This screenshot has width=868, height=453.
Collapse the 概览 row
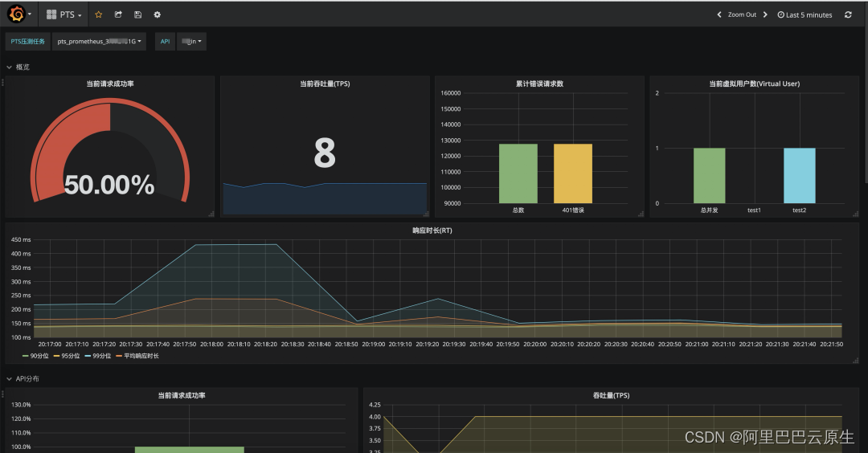[x=18, y=67]
